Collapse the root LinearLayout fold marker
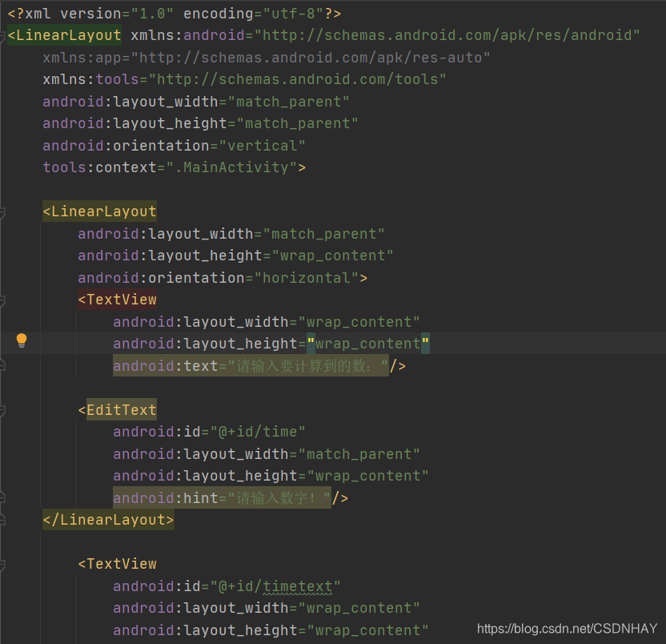 (2, 37)
